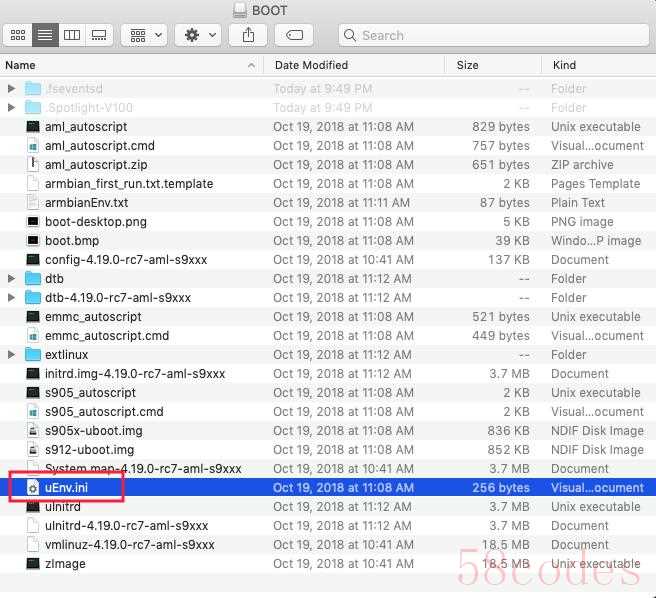The width and height of the screenshot is (656, 598).
Task: Click the Search input field
Action: click(x=490, y=35)
